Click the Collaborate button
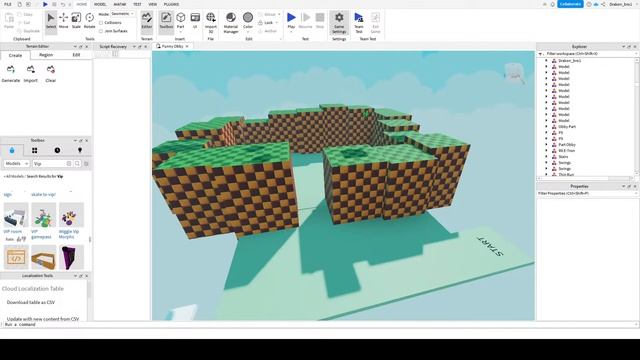This screenshot has width=640, height=360. (570, 4)
